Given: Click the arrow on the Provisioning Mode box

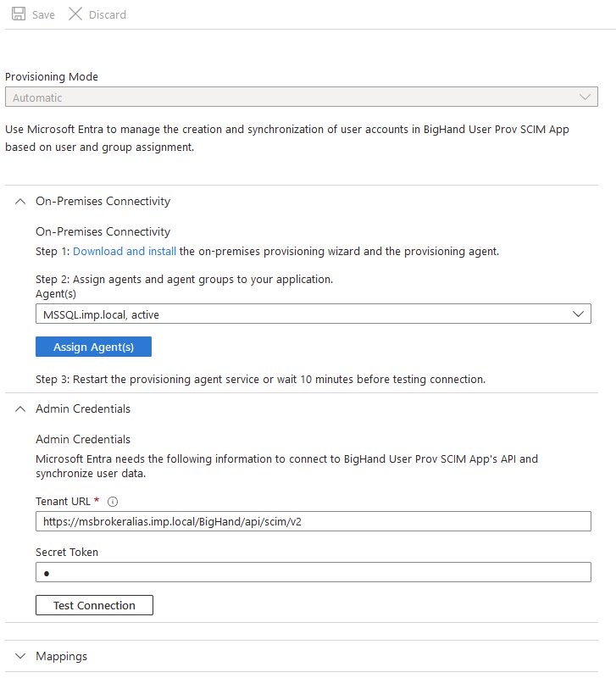Looking at the screenshot, I should (585, 97).
